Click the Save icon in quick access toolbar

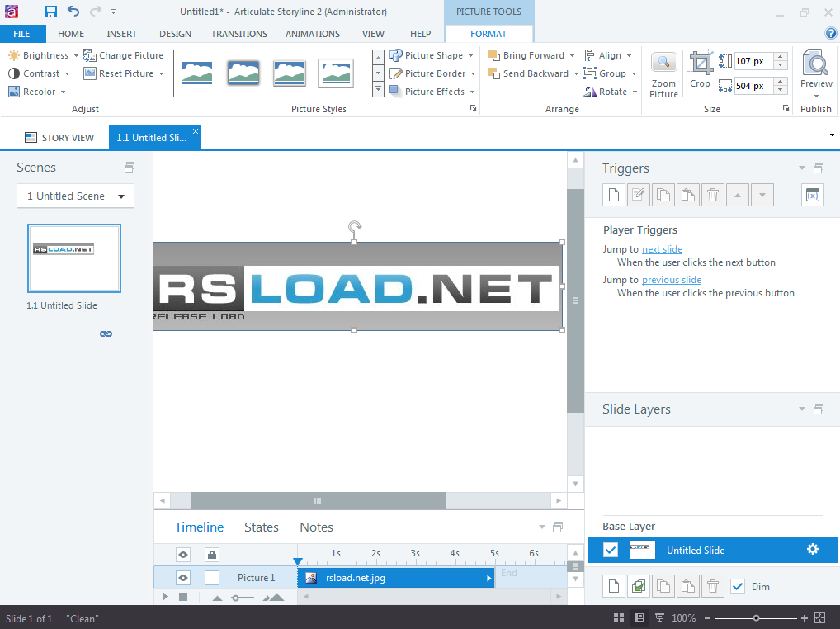point(51,12)
